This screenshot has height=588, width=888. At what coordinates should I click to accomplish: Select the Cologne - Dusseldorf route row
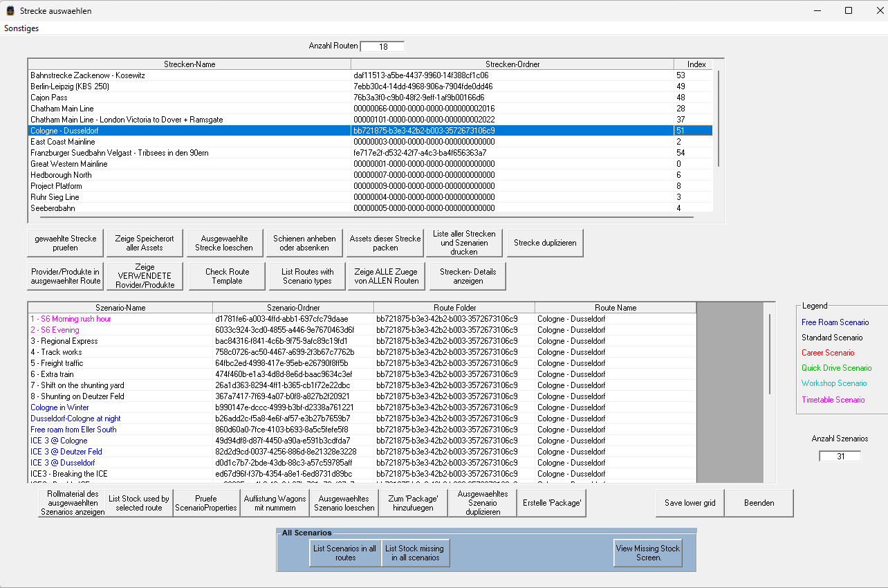[370, 131]
